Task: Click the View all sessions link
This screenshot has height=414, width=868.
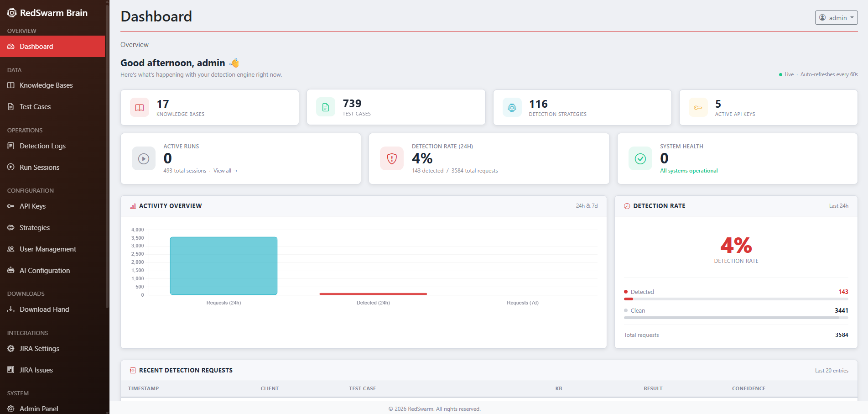Action: (x=225, y=171)
